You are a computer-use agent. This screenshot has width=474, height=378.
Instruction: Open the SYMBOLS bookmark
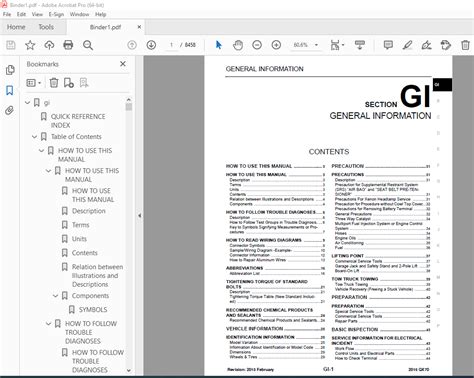93,310
